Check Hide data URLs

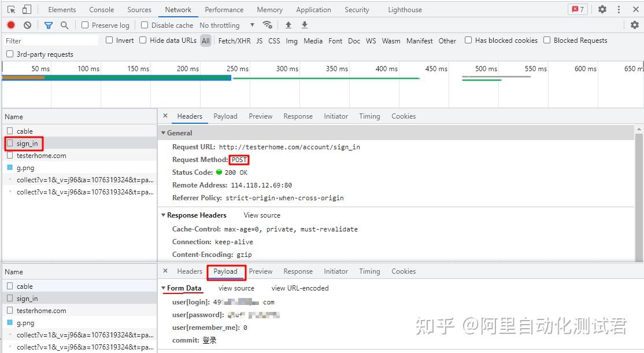click(143, 40)
